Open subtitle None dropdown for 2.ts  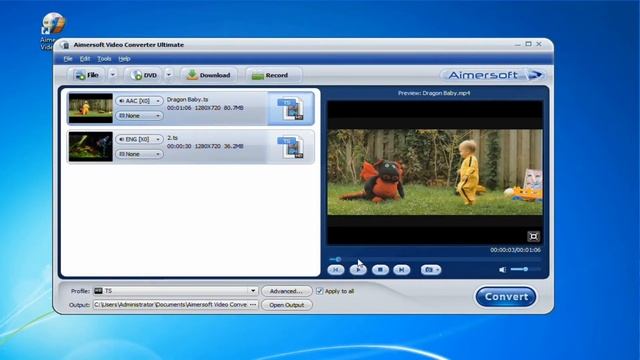pos(139,154)
